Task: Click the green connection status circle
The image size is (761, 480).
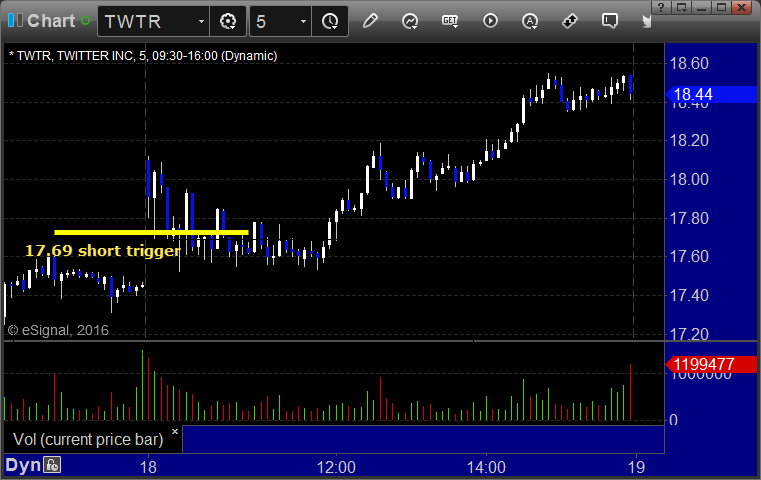Action: click(85, 21)
